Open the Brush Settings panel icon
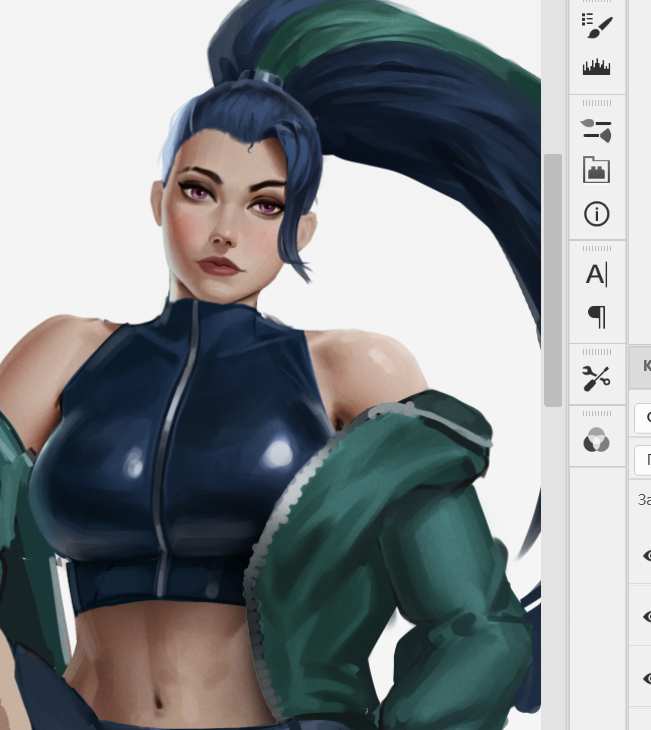 (x=597, y=130)
